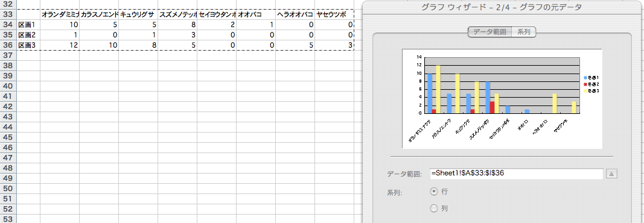This screenshot has width=644, height=223.
Task: Click the wizard title グラフ ウィザード bar
Action: 502,7
